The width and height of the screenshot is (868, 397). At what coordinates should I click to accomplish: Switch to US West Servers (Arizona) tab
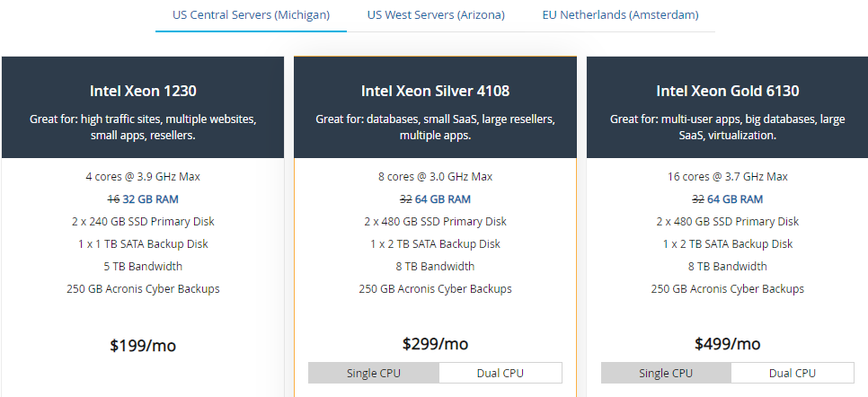coord(436,15)
